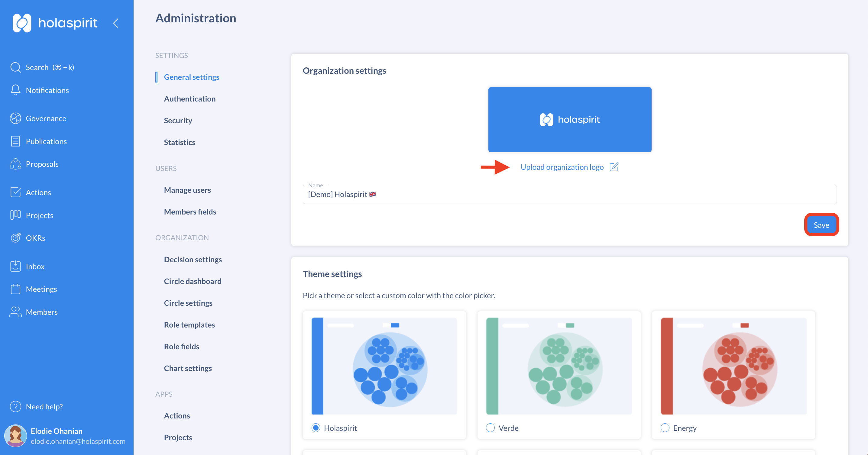This screenshot has height=455, width=868.
Task: Click the Publications label in sidebar
Action: click(46, 141)
